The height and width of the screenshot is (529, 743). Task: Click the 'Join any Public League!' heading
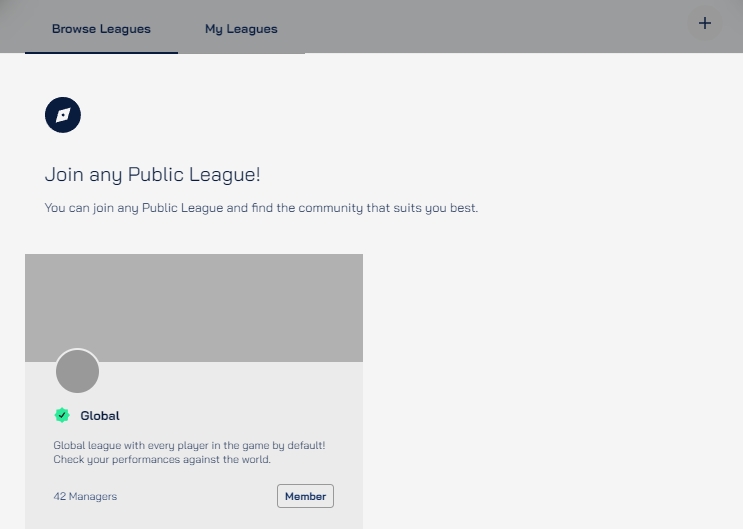click(x=152, y=175)
